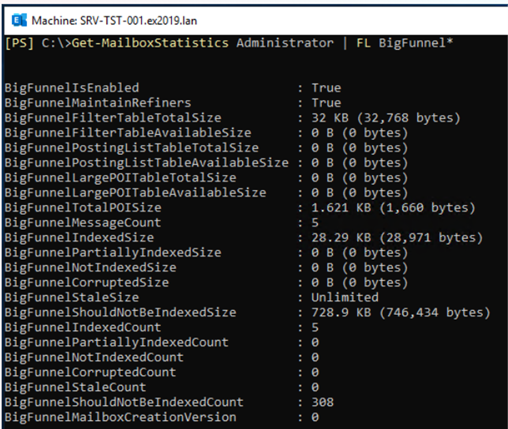The image size is (508, 429).
Task: Click the 'BigFunnelMessageCount' property name
Action: (x=83, y=223)
